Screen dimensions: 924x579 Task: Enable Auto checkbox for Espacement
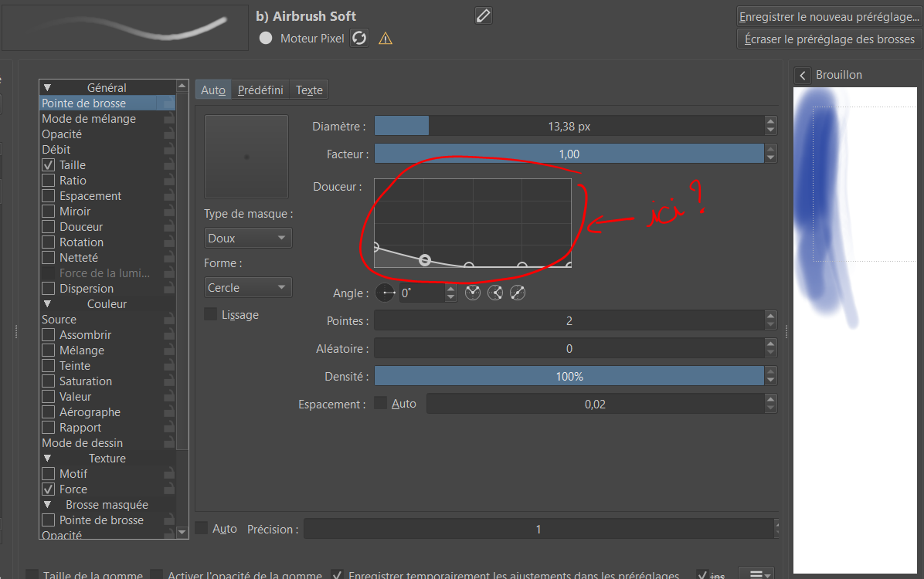pyautogui.click(x=380, y=403)
